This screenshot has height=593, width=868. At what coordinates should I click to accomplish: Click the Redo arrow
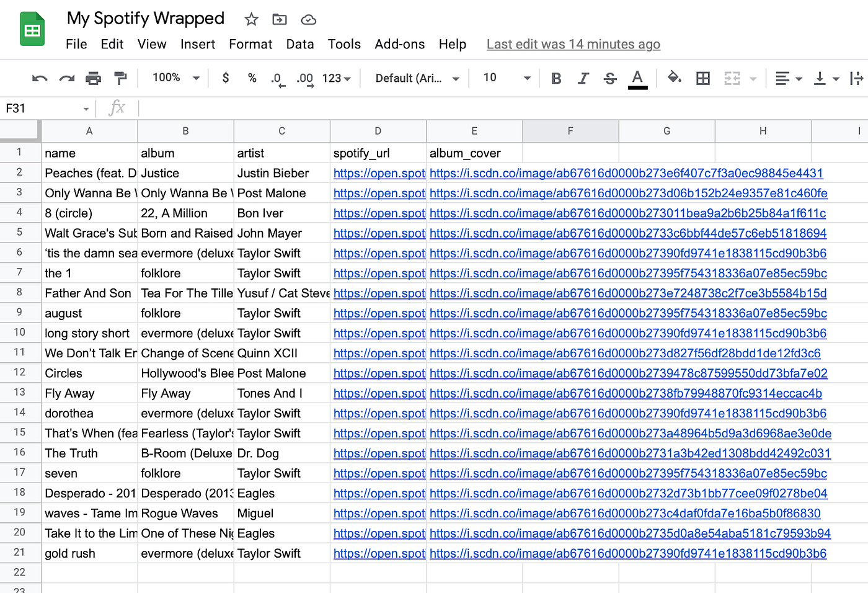66,78
